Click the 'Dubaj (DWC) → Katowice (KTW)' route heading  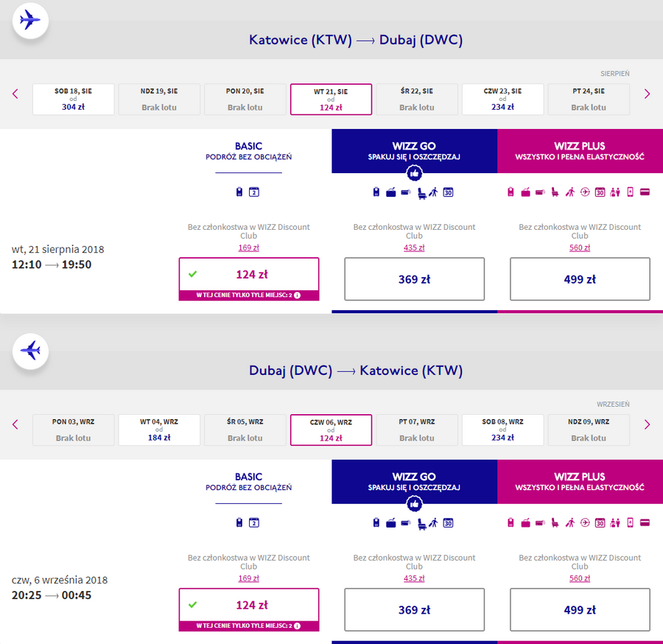[356, 371]
